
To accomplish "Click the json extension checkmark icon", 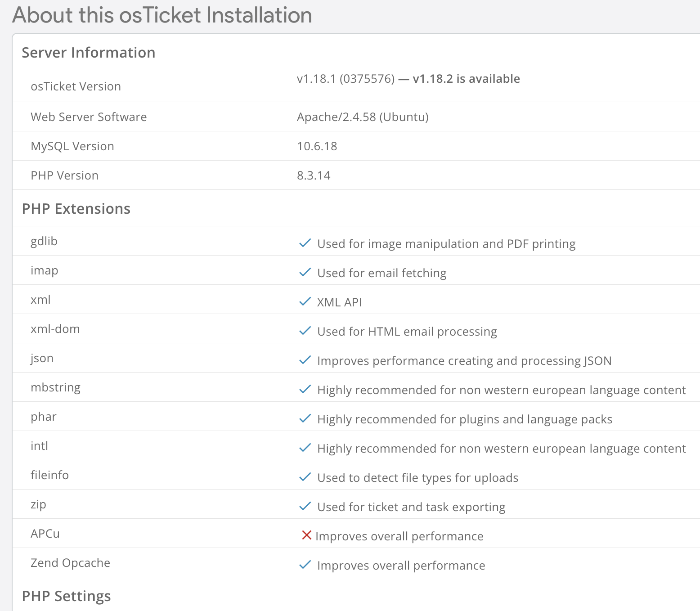I will [x=305, y=360].
